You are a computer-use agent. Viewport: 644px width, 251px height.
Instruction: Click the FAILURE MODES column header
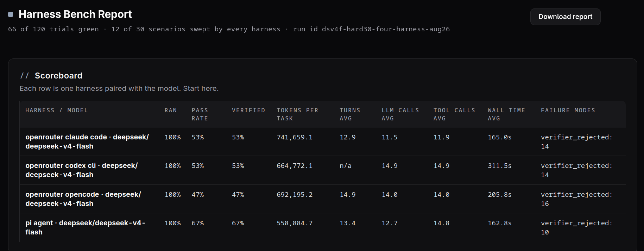[568, 111]
